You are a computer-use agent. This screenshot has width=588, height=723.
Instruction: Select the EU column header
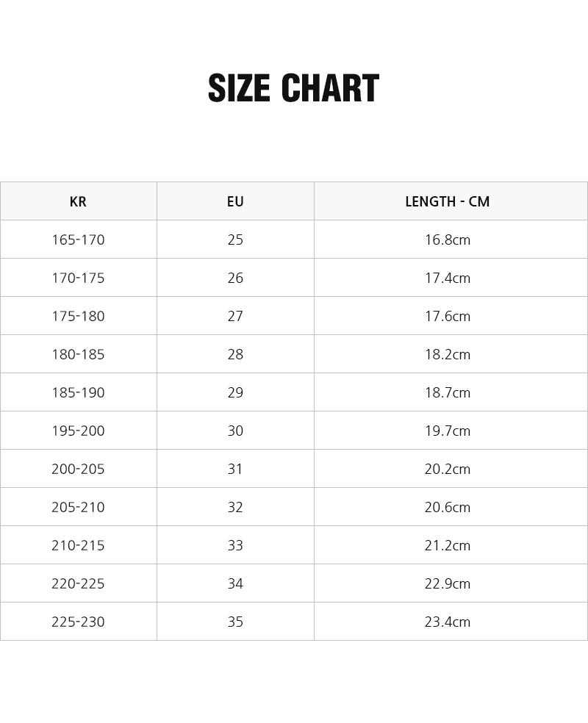[235, 201]
